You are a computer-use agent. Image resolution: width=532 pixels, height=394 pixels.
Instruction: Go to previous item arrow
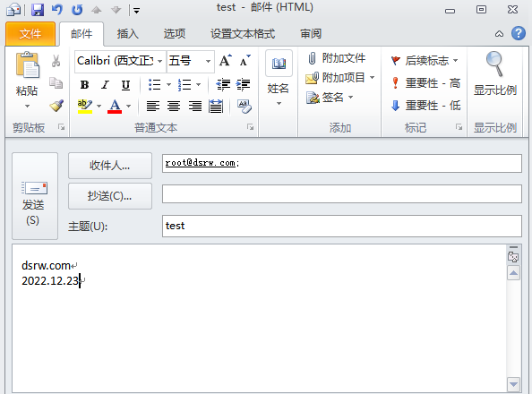point(97,10)
